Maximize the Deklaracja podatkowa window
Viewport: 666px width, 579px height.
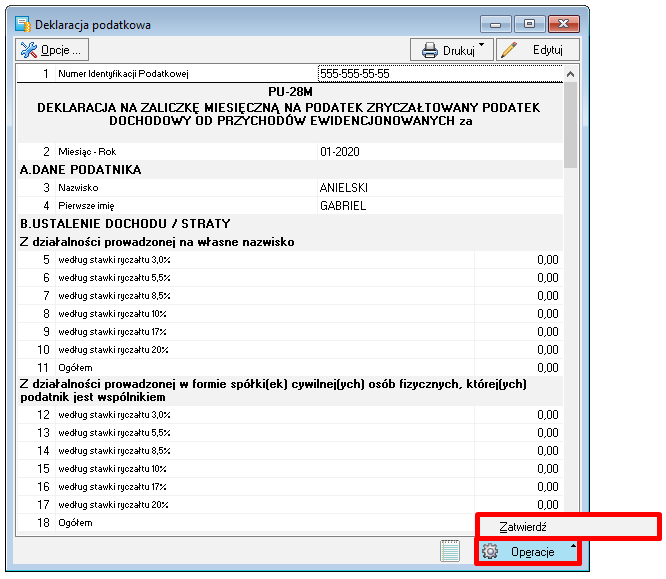(x=529, y=24)
